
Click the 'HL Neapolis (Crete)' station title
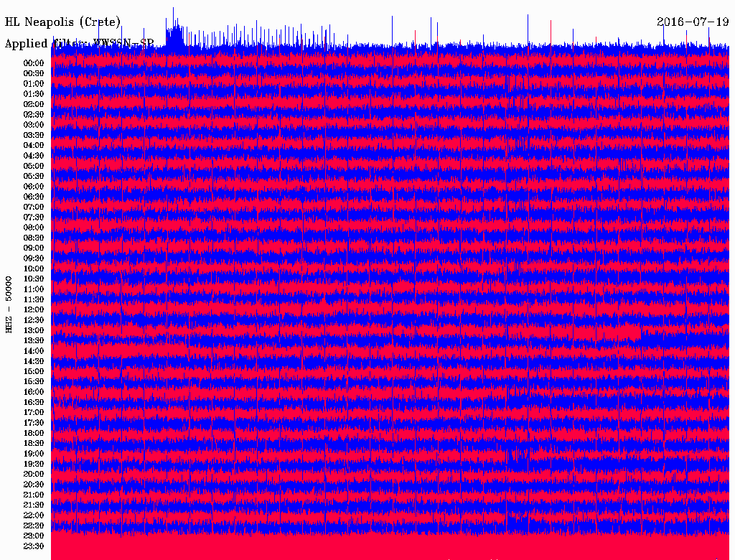pyautogui.click(x=62, y=22)
